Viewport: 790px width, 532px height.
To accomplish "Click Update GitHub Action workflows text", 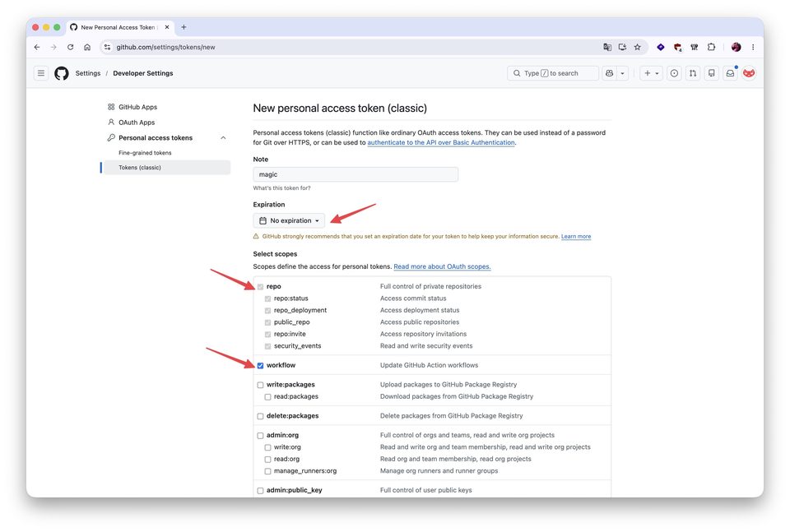I will pyautogui.click(x=430, y=365).
